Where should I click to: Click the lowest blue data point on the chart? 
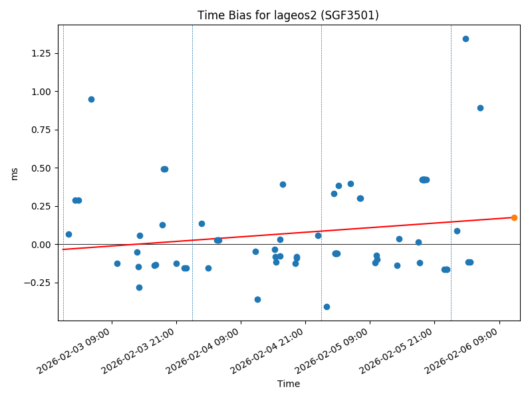[x=327, y=307]
